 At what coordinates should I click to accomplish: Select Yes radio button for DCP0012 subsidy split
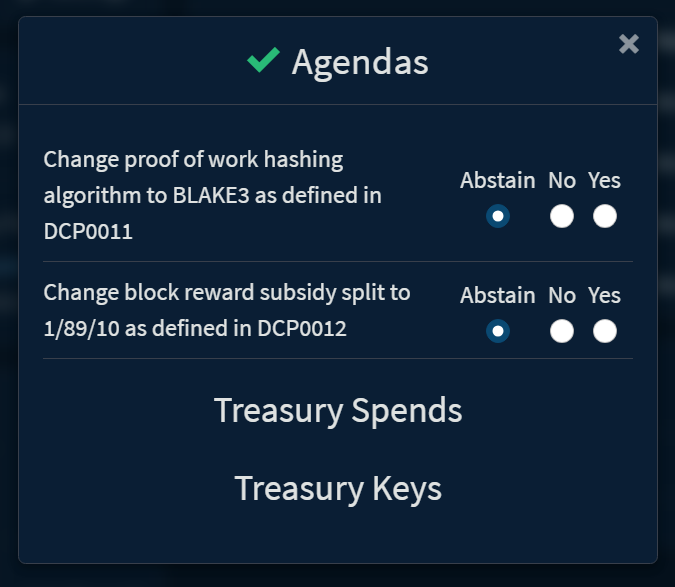(x=604, y=331)
